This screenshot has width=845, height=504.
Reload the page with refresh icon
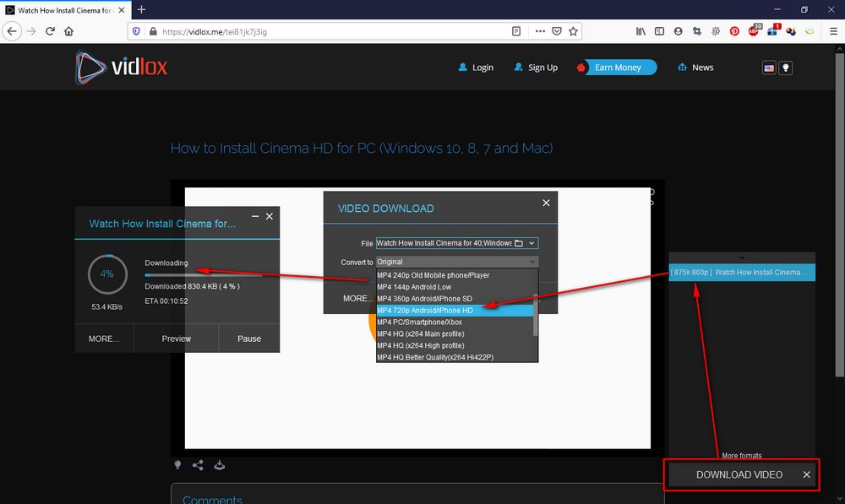tap(50, 31)
